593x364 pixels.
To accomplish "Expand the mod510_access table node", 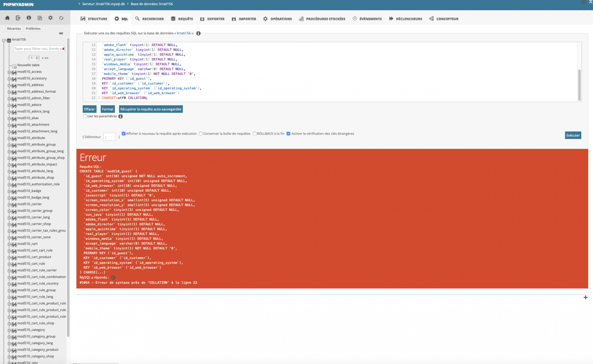I will pyautogui.click(x=9, y=72).
